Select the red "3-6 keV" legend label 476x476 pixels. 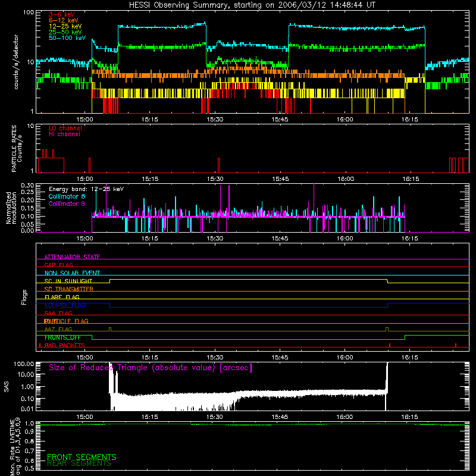tap(62, 14)
